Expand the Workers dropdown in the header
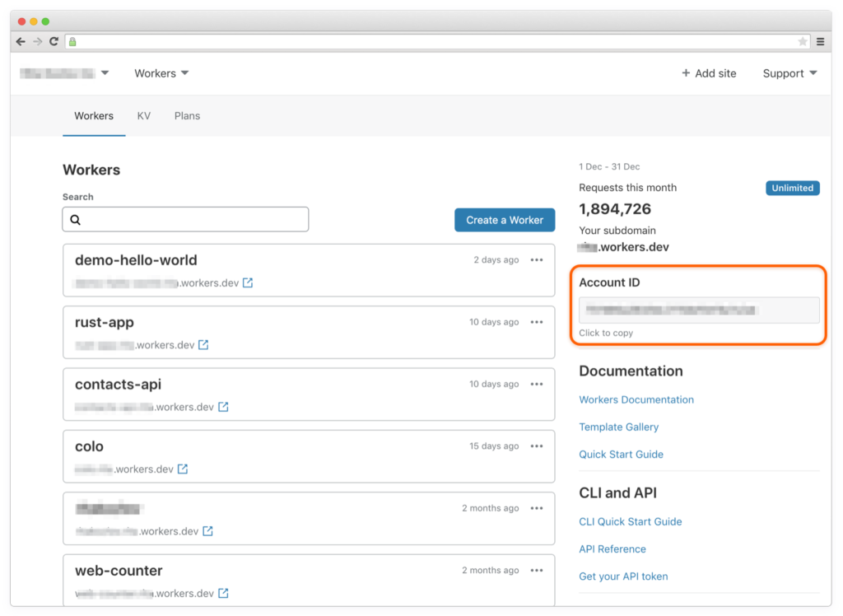The width and height of the screenshot is (843, 616). pos(161,73)
